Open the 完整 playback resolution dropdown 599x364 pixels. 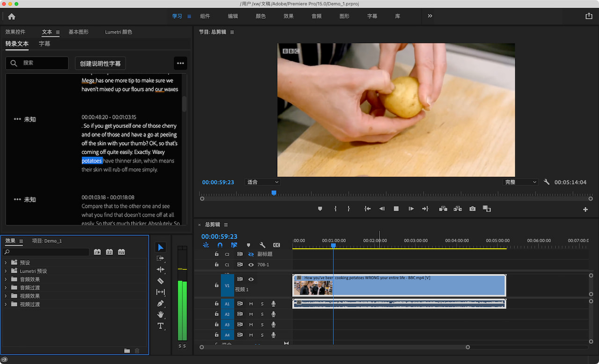click(x=520, y=182)
